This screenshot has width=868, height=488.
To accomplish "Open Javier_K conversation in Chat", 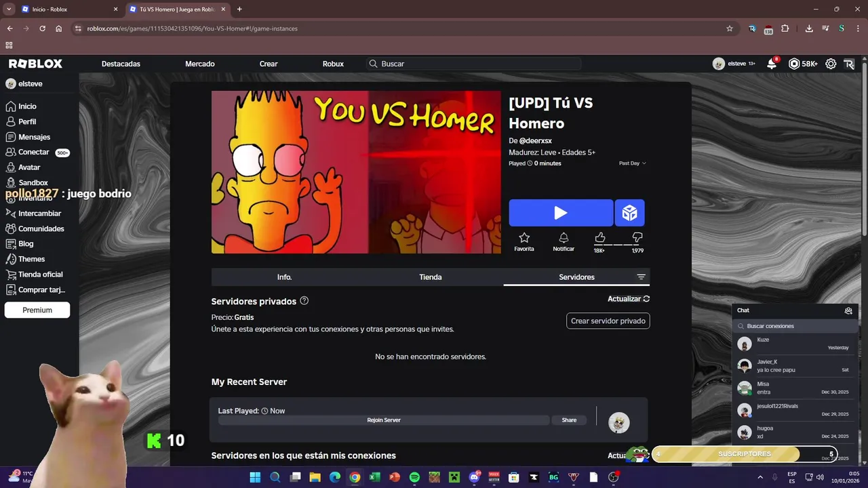I will [795, 366].
